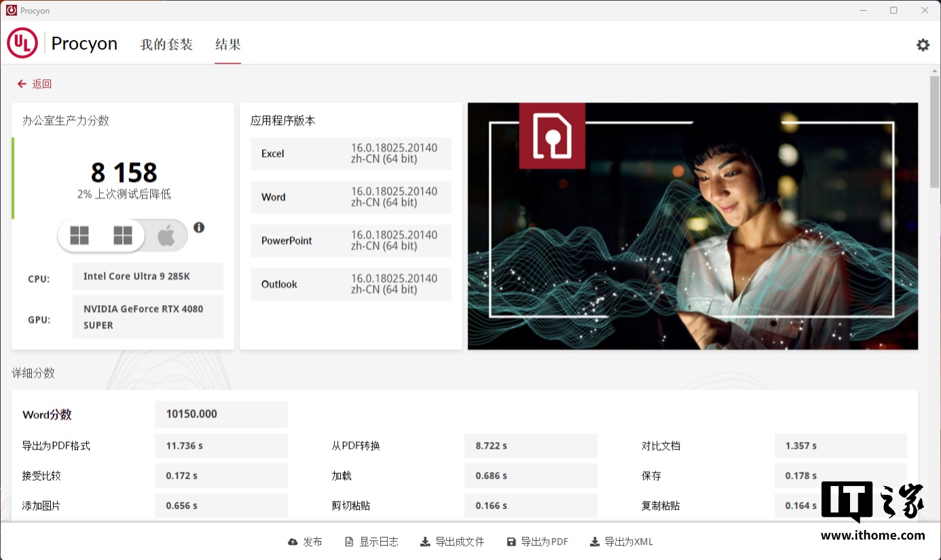Click the info icon beside the platform toggle
The height and width of the screenshot is (560, 941).
coord(199,227)
